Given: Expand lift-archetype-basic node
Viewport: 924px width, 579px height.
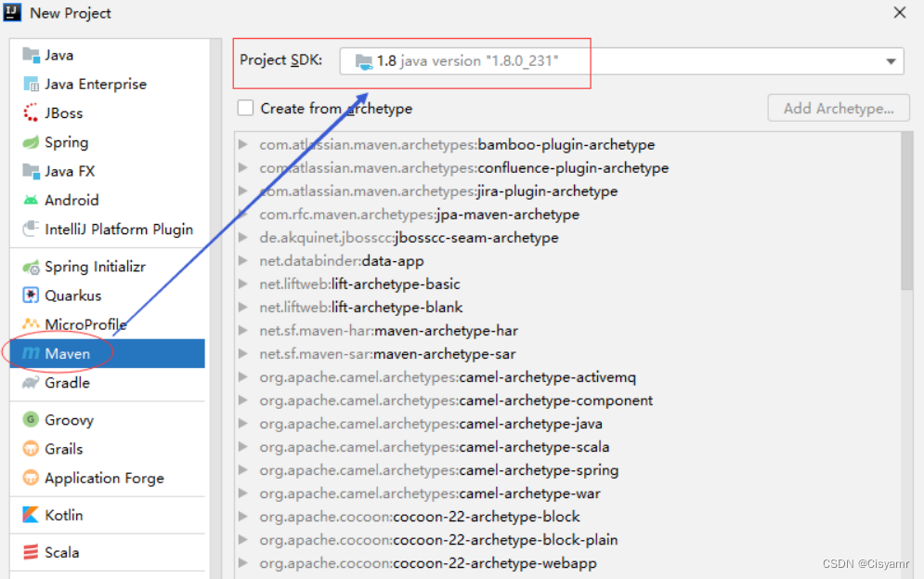Looking at the screenshot, I should [x=242, y=284].
